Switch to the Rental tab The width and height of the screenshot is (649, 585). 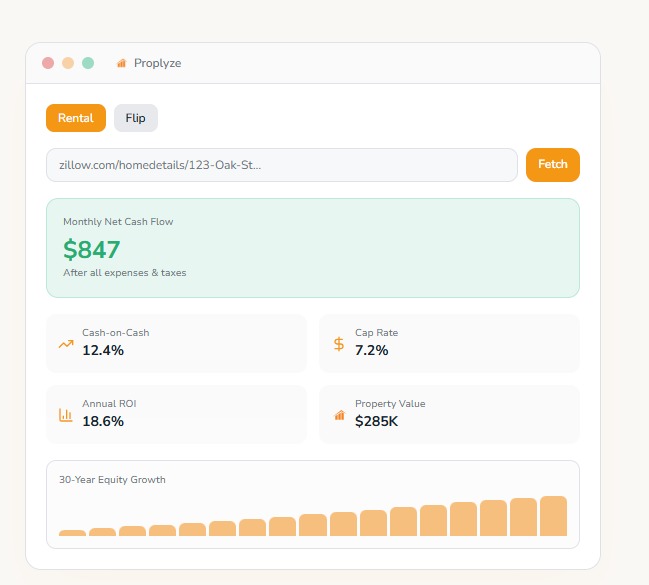click(75, 118)
